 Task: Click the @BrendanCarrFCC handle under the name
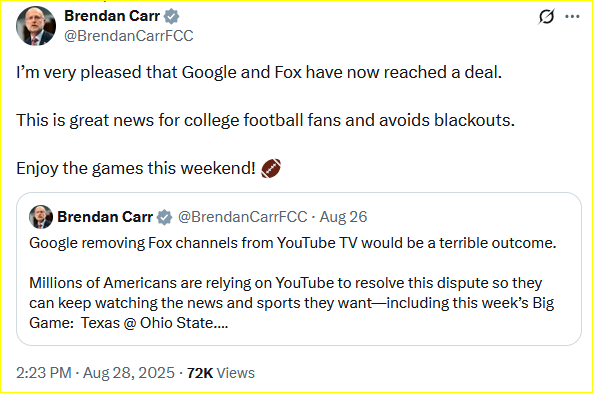coord(129,36)
